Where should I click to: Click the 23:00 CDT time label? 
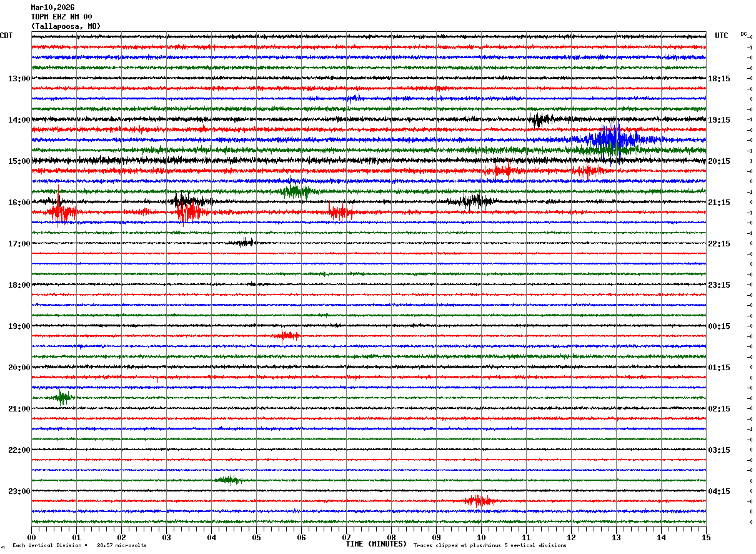[x=19, y=491]
